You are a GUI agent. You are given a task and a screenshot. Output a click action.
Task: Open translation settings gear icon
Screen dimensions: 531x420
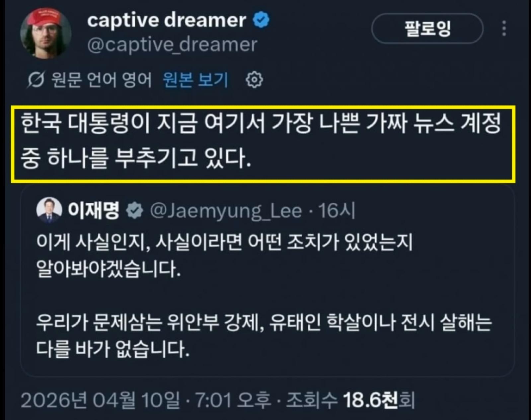click(254, 80)
